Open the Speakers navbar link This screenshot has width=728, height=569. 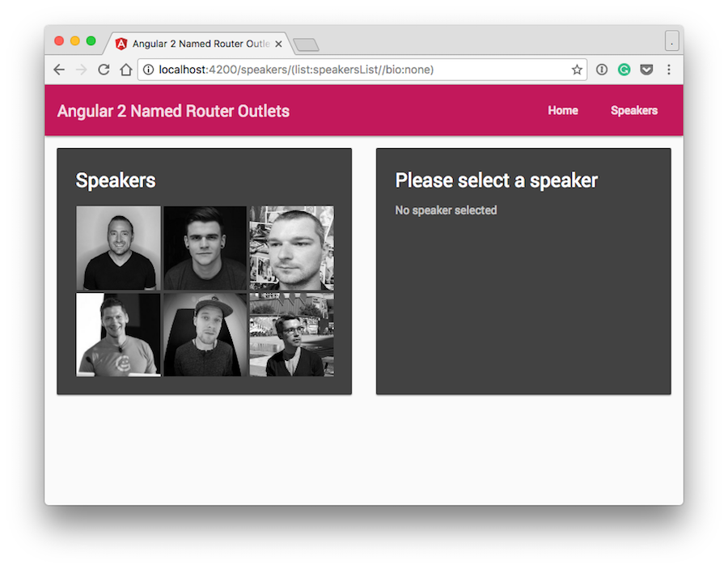pyautogui.click(x=634, y=111)
